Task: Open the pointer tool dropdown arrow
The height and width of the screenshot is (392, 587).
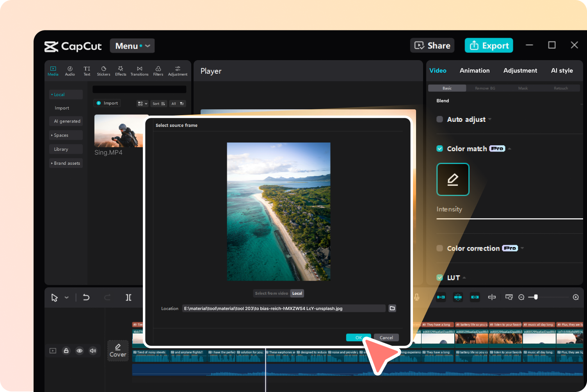Action: click(67, 298)
